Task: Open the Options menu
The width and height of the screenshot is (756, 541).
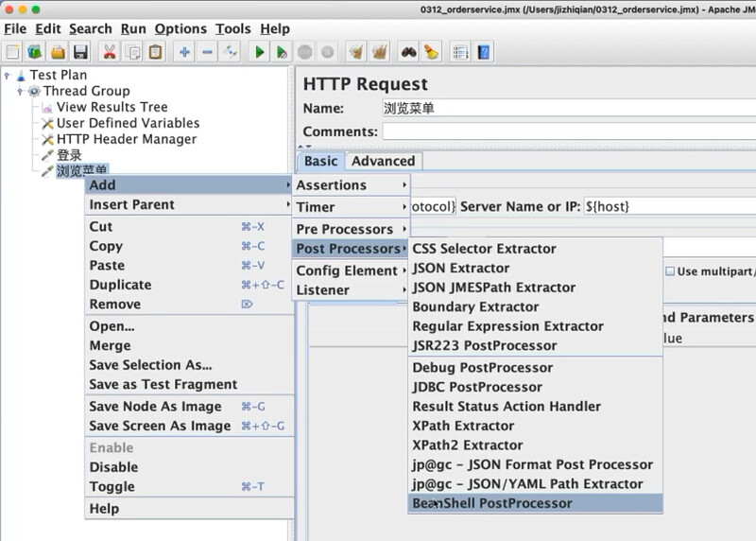Action: pyautogui.click(x=180, y=29)
